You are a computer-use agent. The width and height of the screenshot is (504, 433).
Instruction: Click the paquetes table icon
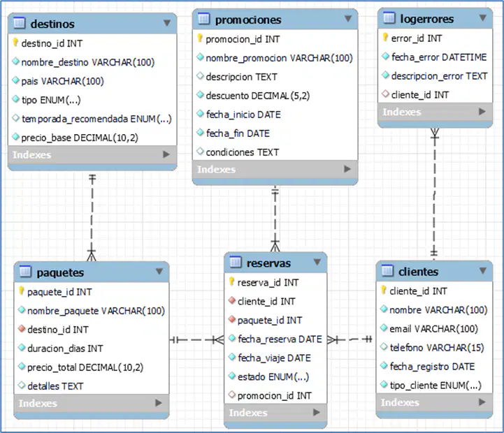pos(25,272)
